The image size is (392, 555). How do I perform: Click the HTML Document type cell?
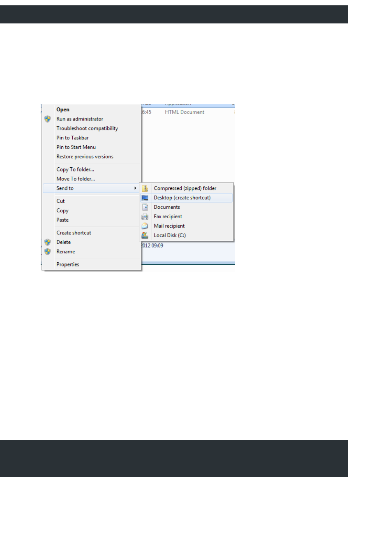(184, 112)
